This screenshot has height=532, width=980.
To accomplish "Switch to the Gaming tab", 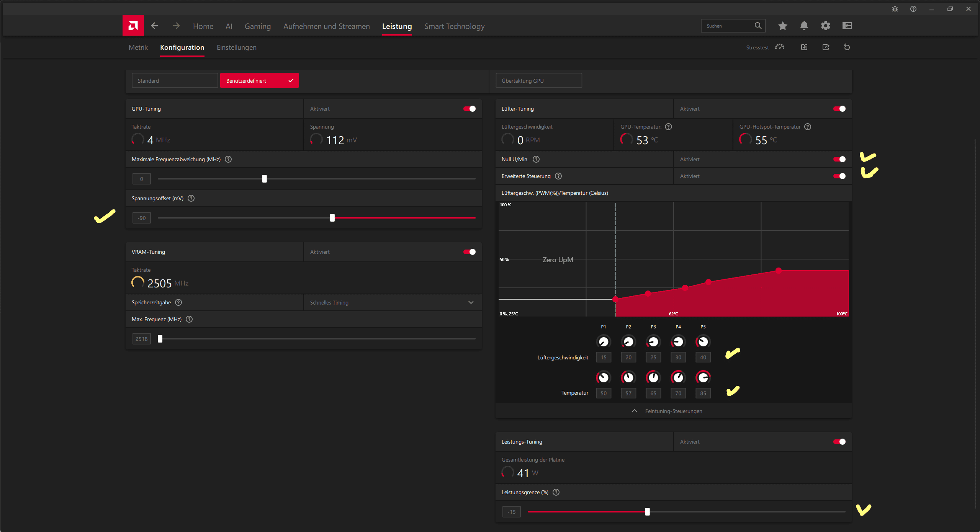I will [257, 26].
